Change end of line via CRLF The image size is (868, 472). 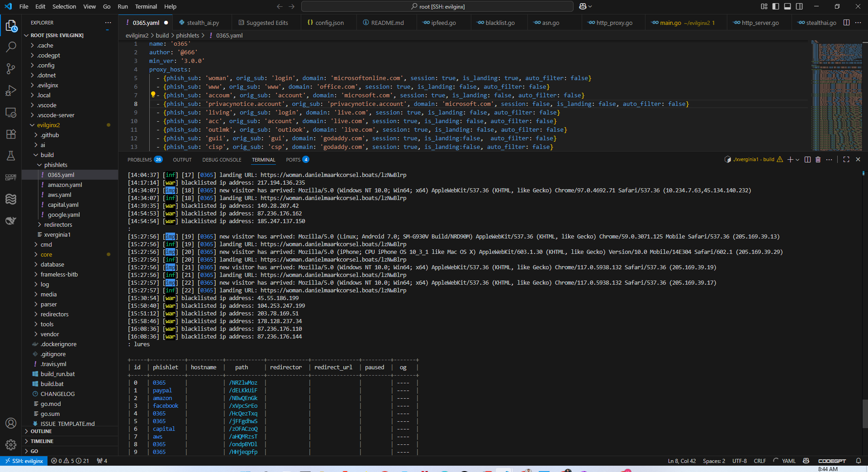[760, 461]
